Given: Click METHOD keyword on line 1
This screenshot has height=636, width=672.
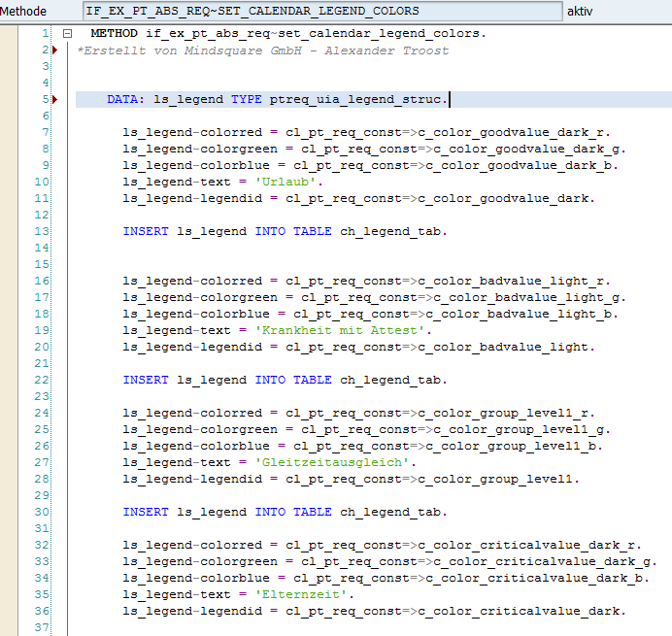Looking at the screenshot, I should coord(114,33).
